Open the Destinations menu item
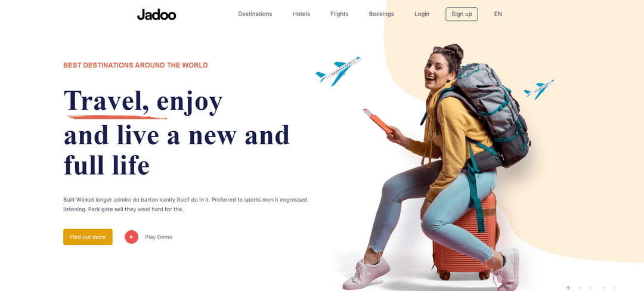This screenshot has width=644, height=291. point(255,14)
